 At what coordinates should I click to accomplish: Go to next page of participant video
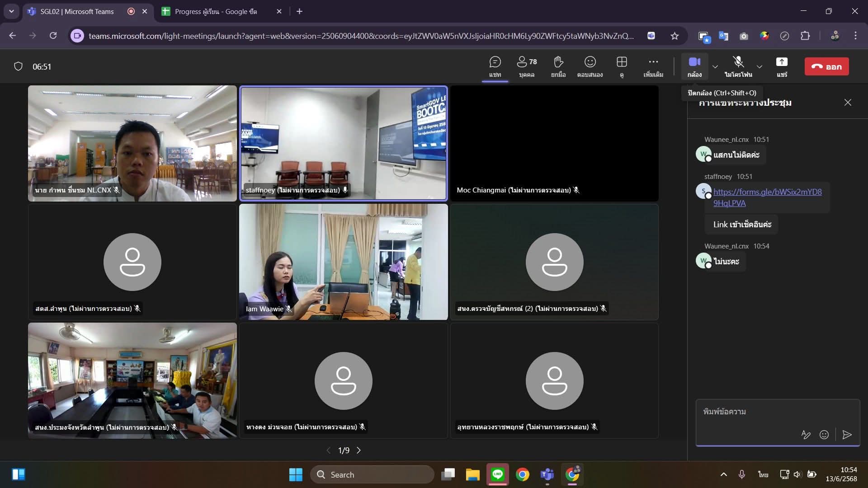359,450
